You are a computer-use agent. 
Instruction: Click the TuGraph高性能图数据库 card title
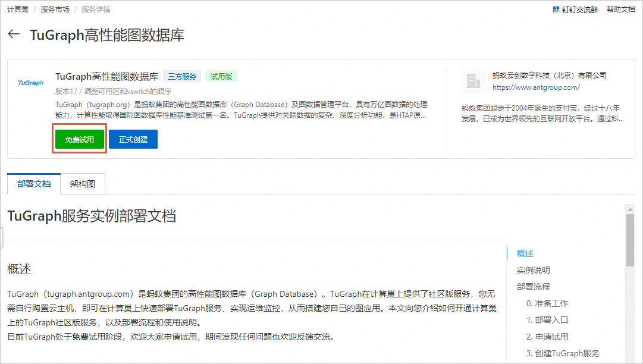pos(107,76)
